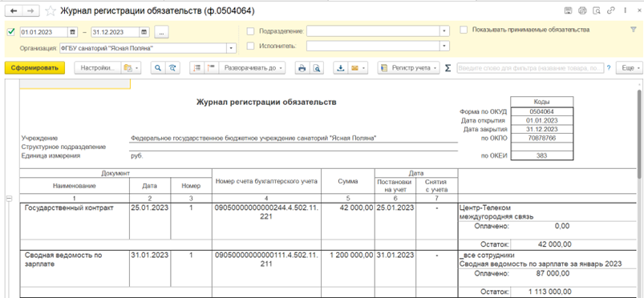Go back with the left arrow button

(14, 11)
